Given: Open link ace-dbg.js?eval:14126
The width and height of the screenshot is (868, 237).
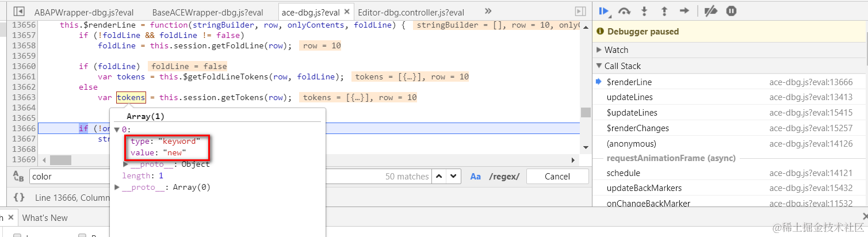Looking at the screenshot, I should (811, 144).
